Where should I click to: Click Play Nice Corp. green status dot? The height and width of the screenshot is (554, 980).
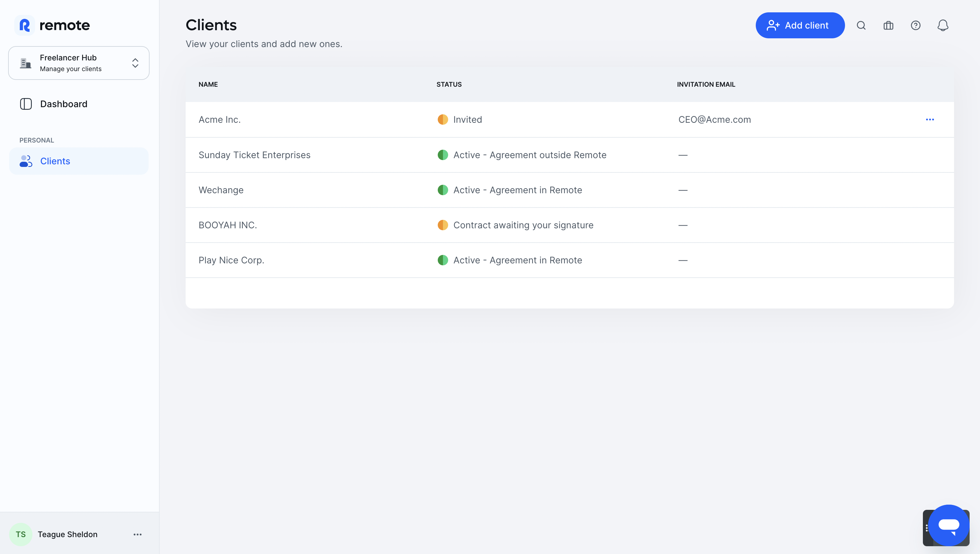443,260
